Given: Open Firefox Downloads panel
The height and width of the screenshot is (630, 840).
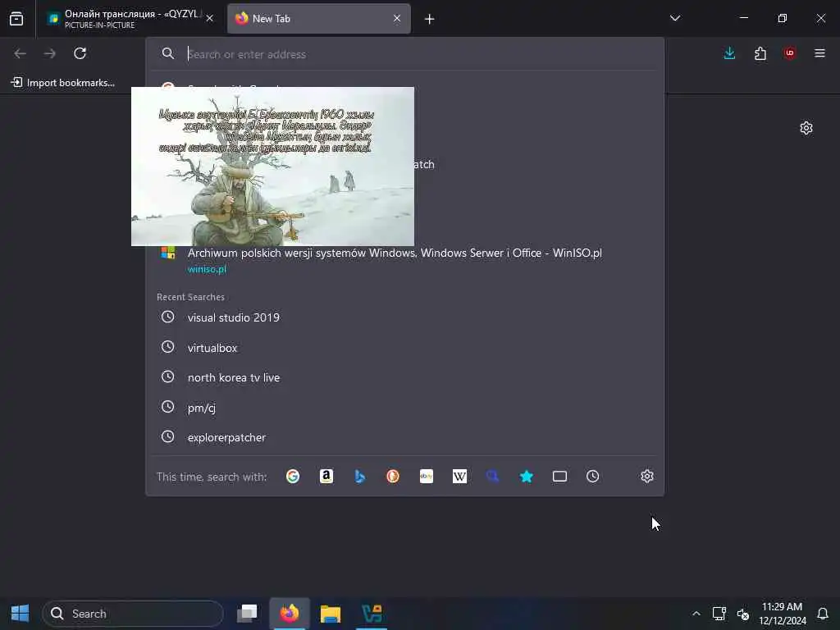Looking at the screenshot, I should coord(729,53).
